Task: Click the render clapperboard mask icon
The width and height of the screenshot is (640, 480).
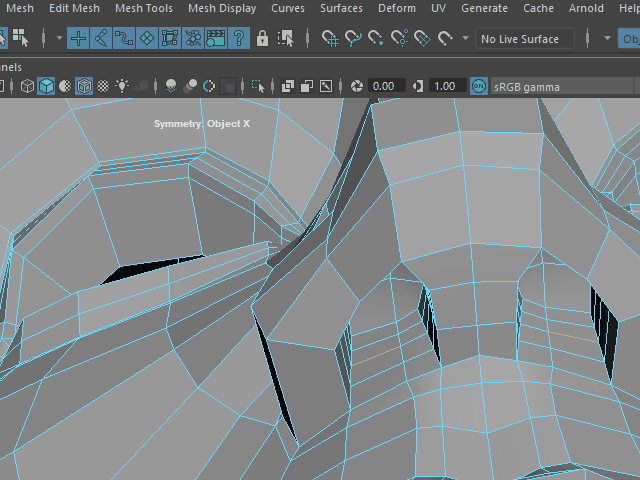Action: pos(217,39)
